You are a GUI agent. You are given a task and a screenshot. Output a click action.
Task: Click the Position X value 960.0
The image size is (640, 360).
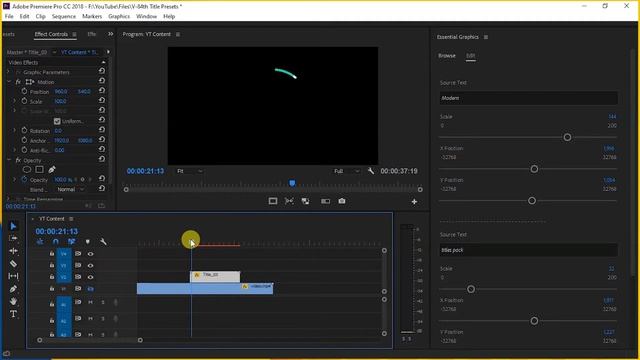point(61,91)
